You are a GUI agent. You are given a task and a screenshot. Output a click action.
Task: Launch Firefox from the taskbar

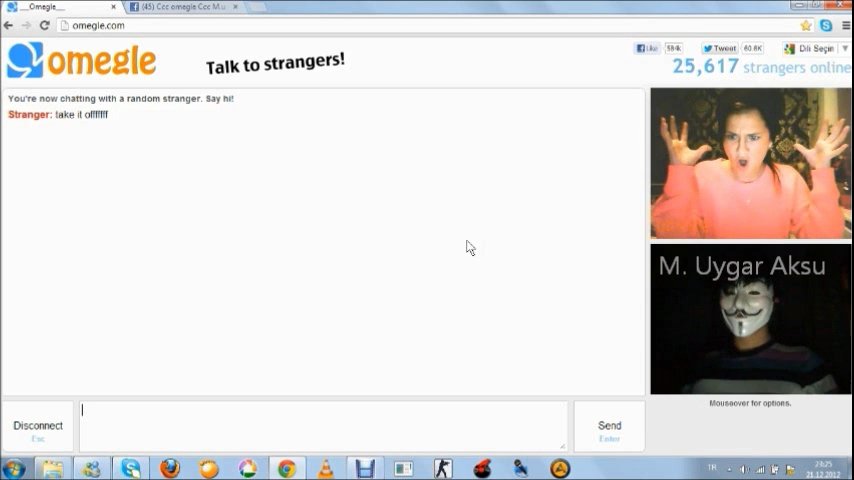170,469
